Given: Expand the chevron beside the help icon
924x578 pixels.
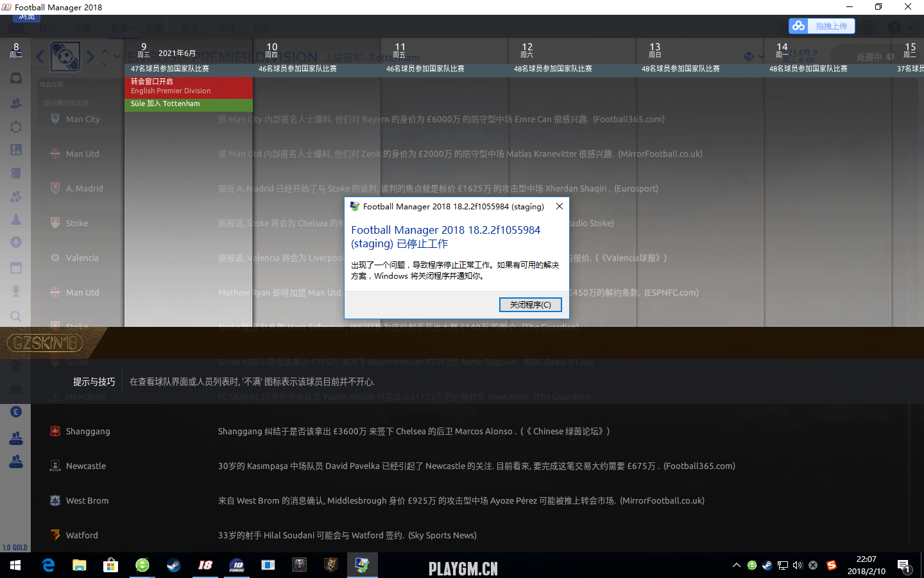Looking at the screenshot, I should 911,28.
